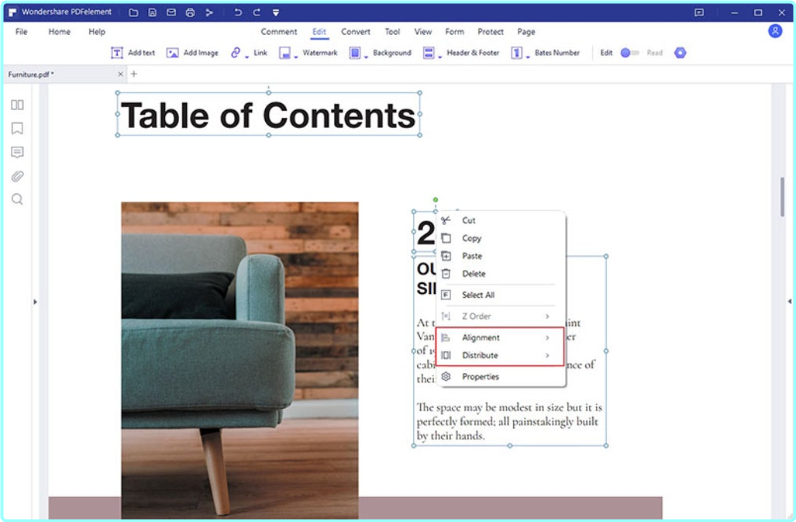The image size is (796, 522).
Task: Expand the Background dropdown arrow
Action: tap(366, 57)
